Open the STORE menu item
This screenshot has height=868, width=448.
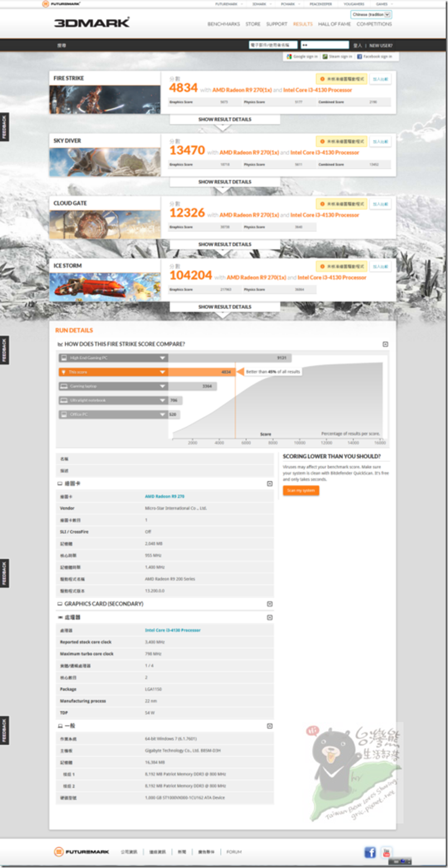pos(253,24)
